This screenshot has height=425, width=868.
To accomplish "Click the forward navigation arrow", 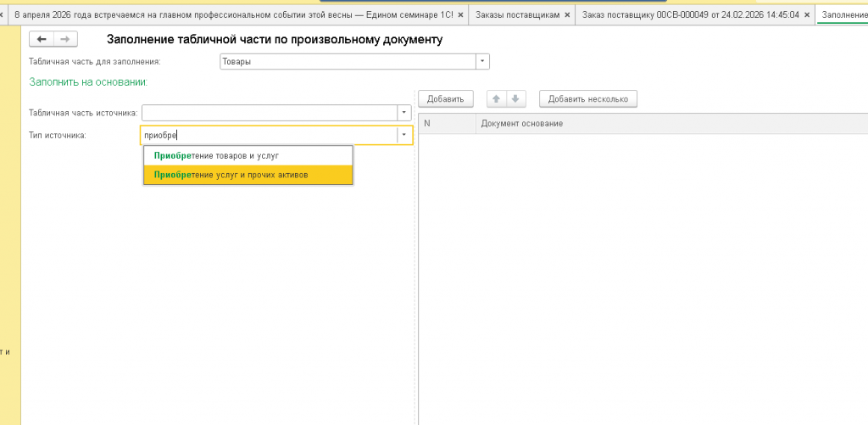I will [64, 39].
